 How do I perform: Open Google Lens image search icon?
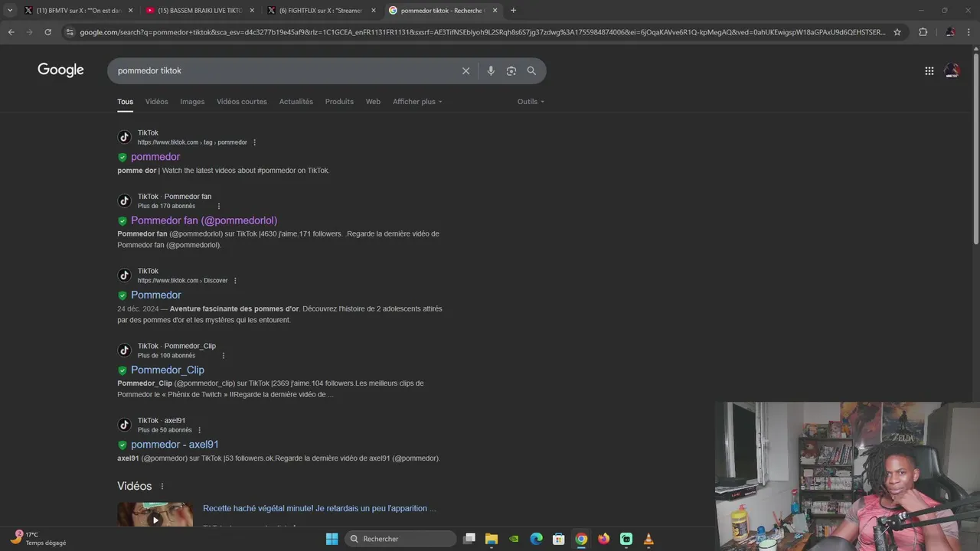[511, 70]
